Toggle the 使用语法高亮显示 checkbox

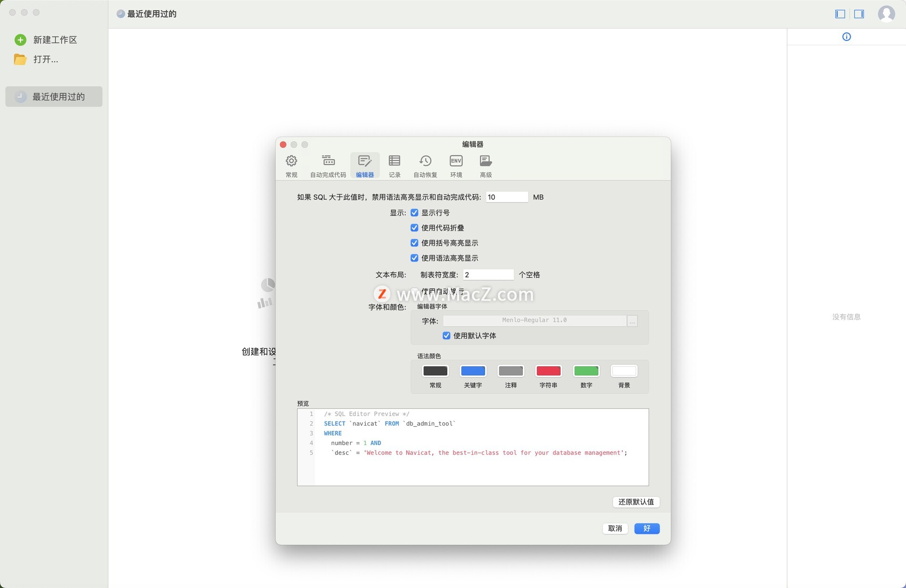[414, 258]
